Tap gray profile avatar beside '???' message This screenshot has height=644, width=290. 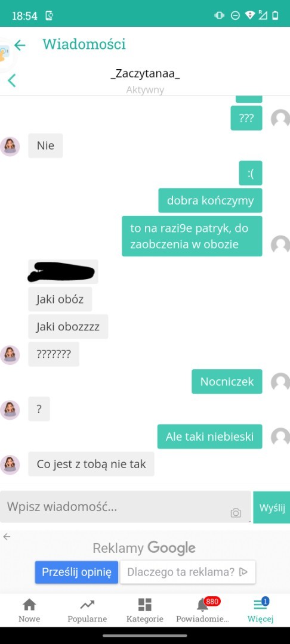pyautogui.click(x=280, y=119)
